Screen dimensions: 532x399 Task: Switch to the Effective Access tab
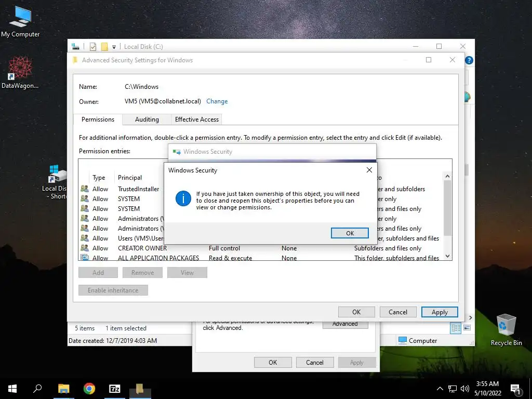(x=197, y=119)
